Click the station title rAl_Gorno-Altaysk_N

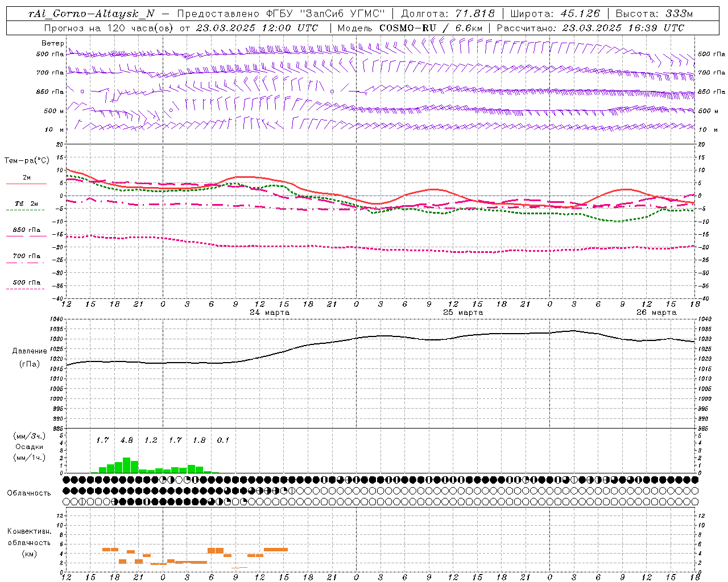pyautogui.click(x=91, y=14)
